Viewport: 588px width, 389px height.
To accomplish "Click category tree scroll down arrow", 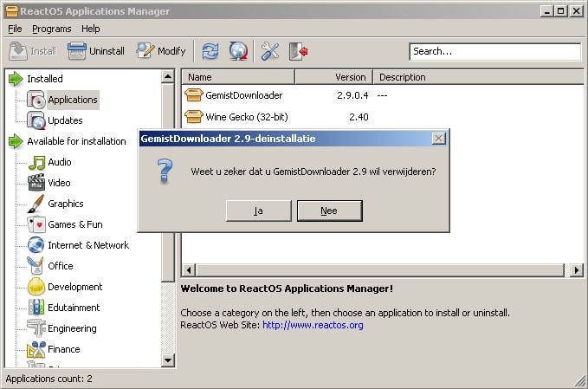I will pos(168,360).
